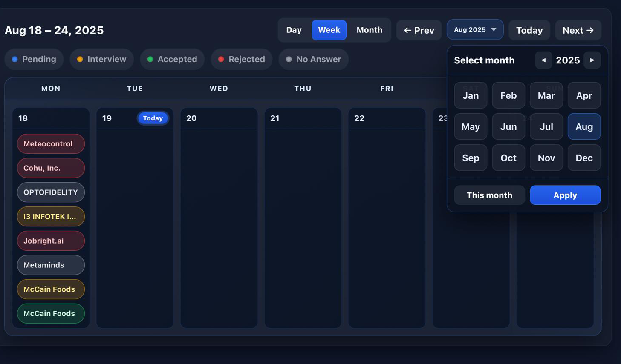The image size is (621, 364).
Task: Select Sep in month picker
Action: [471, 158]
